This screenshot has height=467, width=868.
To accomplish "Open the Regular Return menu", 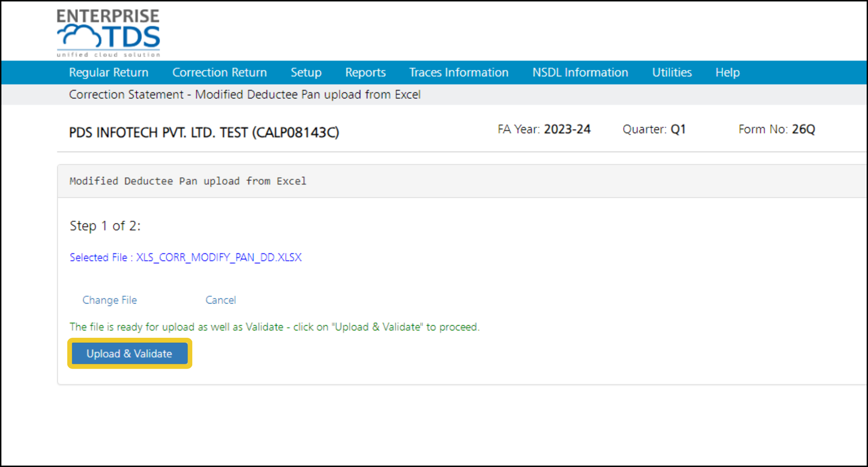I will (x=108, y=72).
